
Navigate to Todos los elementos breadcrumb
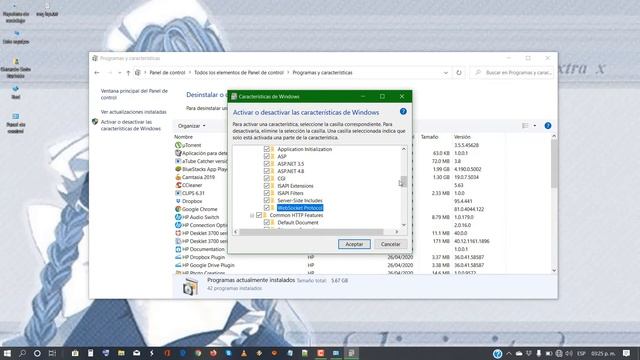point(239,73)
